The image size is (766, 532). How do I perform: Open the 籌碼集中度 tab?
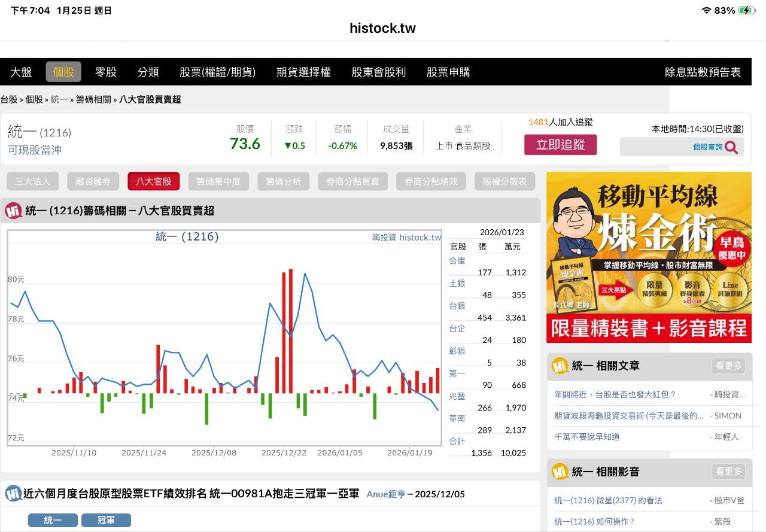click(218, 181)
